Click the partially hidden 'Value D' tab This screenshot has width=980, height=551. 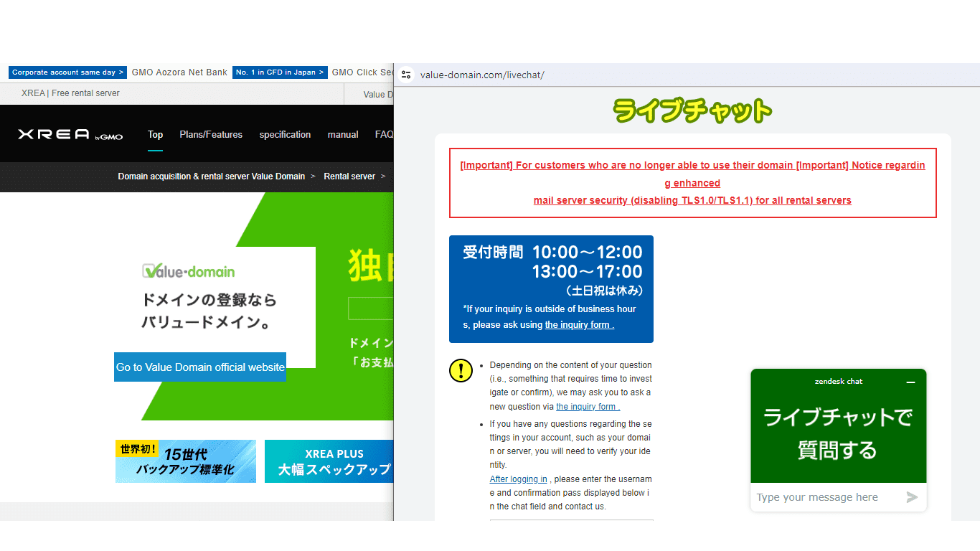tap(378, 94)
